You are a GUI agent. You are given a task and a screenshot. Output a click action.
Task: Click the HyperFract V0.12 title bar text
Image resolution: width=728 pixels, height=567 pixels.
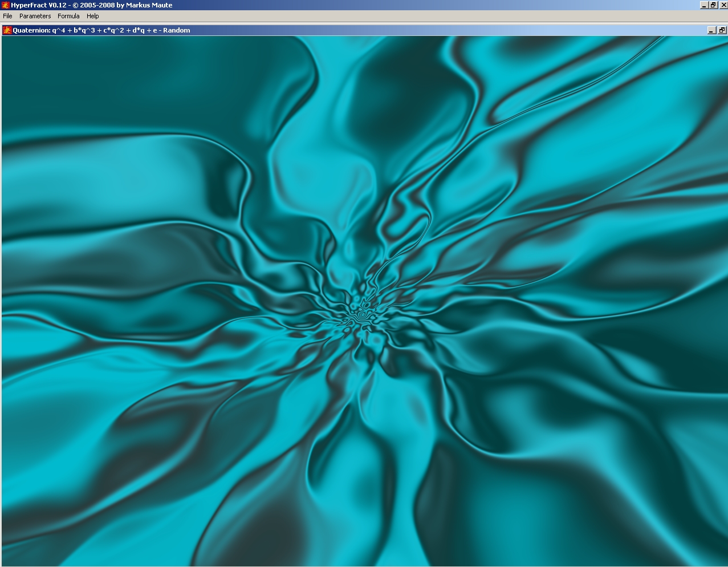tap(91, 5)
